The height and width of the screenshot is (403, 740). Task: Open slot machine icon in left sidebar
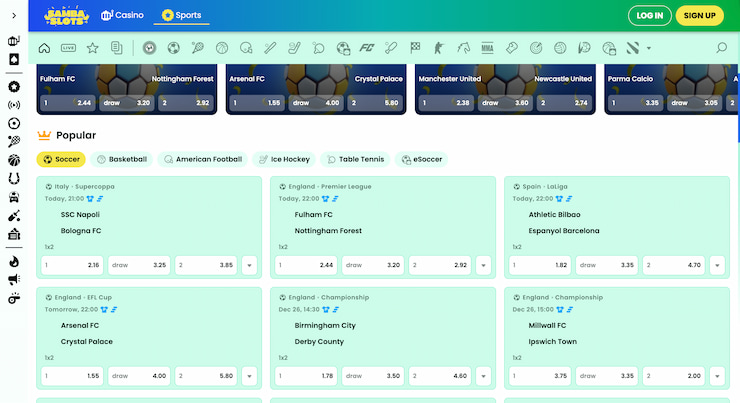[14, 41]
